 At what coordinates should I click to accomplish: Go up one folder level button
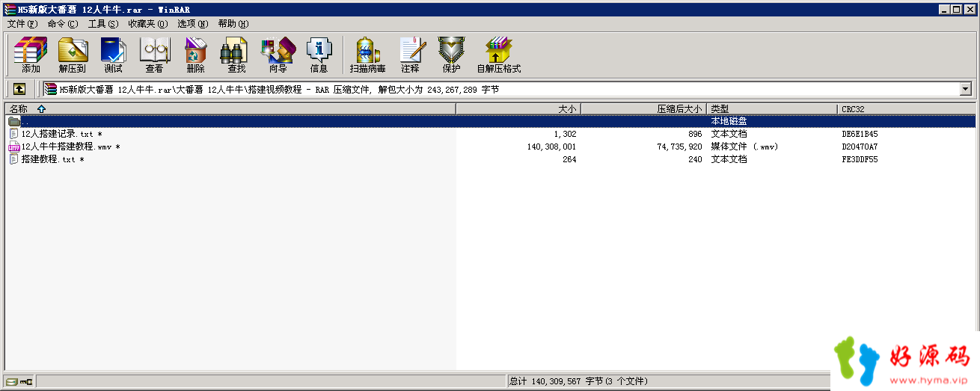click(x=19, y=89)
